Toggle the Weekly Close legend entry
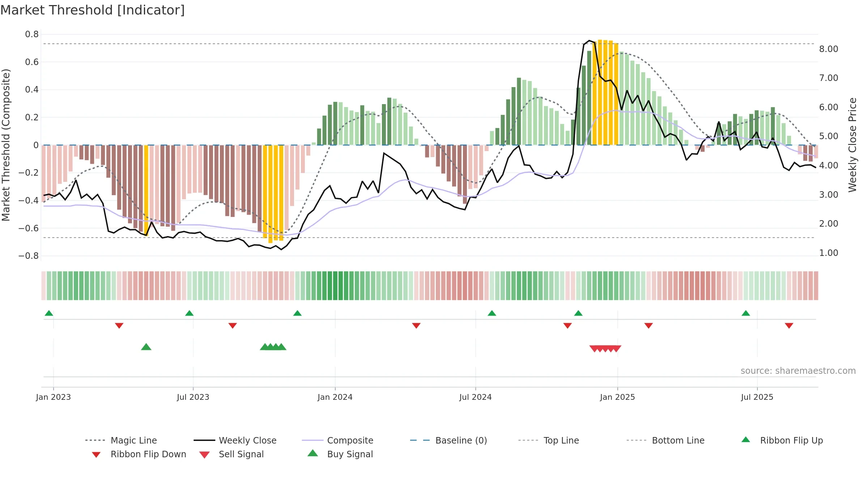The width and height of the screenshot is (868, 488). click(235, 440)
